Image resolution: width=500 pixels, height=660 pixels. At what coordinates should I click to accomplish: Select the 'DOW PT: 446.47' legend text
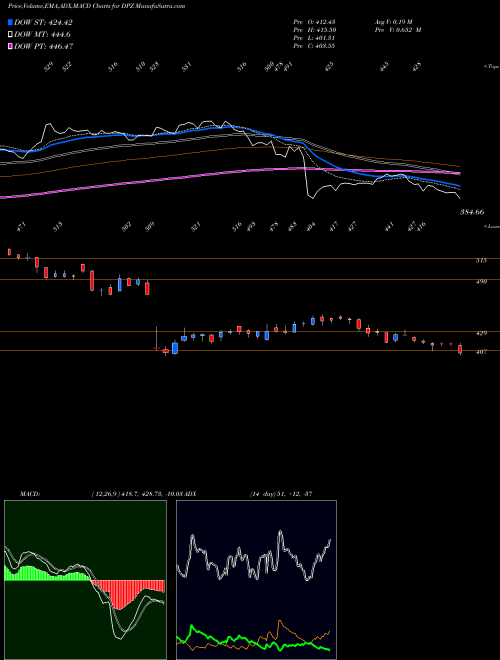pos(44,46)
